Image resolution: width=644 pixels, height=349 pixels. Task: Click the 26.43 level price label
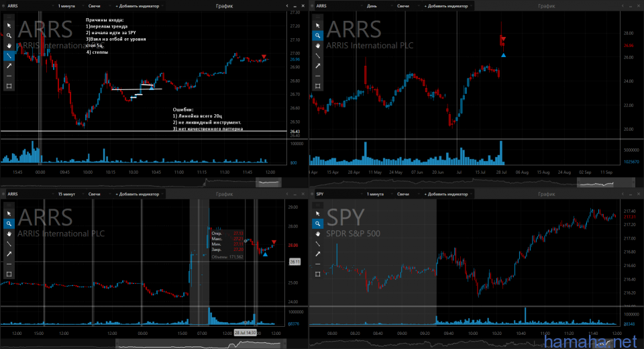pos(295,132)
